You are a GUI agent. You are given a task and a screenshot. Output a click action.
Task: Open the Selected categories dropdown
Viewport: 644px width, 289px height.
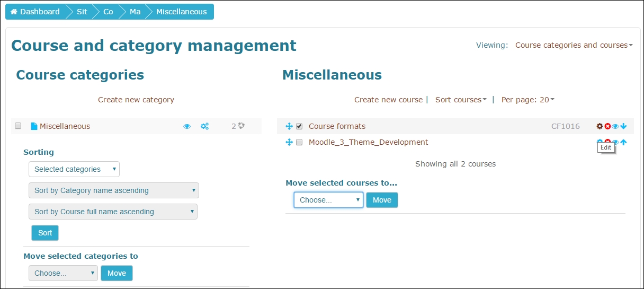pos(74,169)
